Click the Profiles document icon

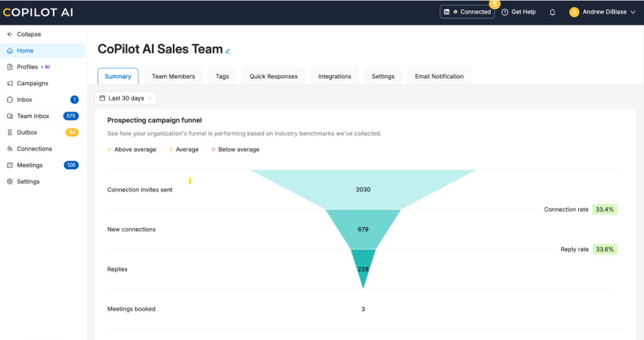[10, 67]
